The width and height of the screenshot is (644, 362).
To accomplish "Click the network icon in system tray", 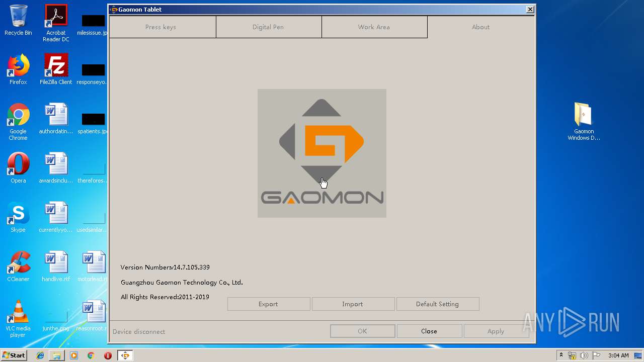I will click(572, 355).
